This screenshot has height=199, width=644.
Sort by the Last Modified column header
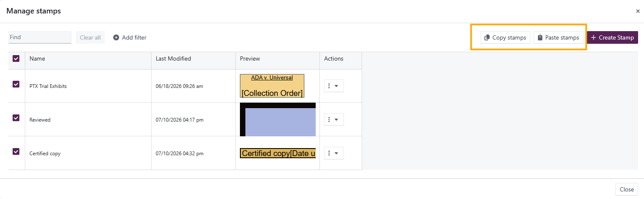point(173,58)
